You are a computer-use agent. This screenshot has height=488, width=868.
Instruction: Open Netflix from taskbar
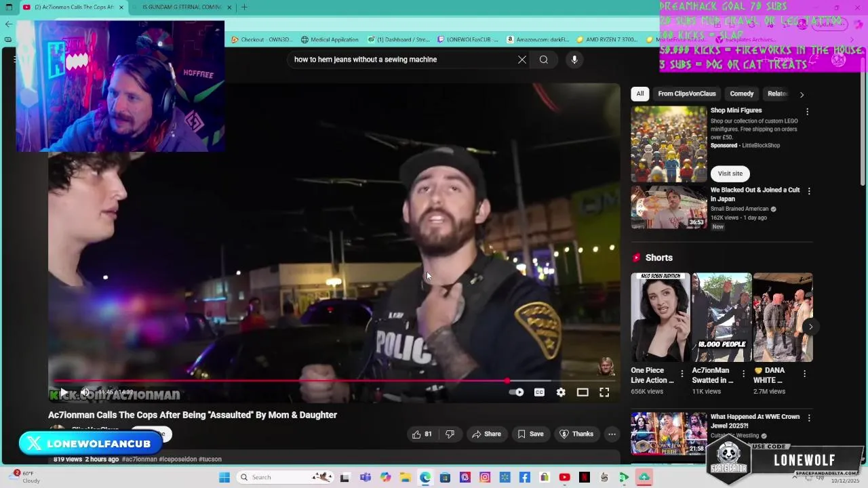coord(585,477)
